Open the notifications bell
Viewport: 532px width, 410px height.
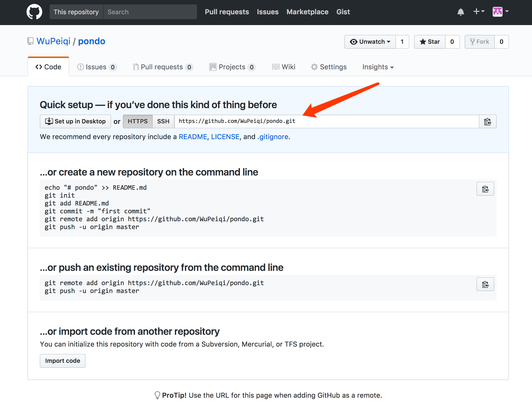point(461,12)
